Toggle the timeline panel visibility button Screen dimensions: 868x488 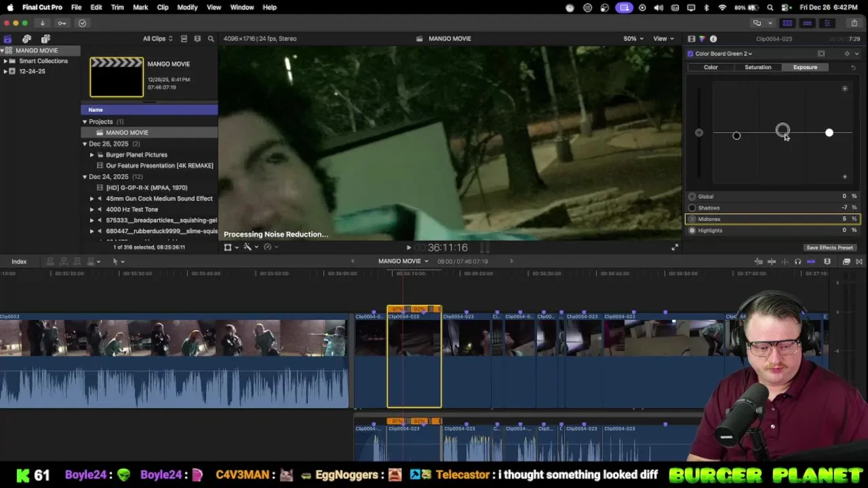pos(807,23)
